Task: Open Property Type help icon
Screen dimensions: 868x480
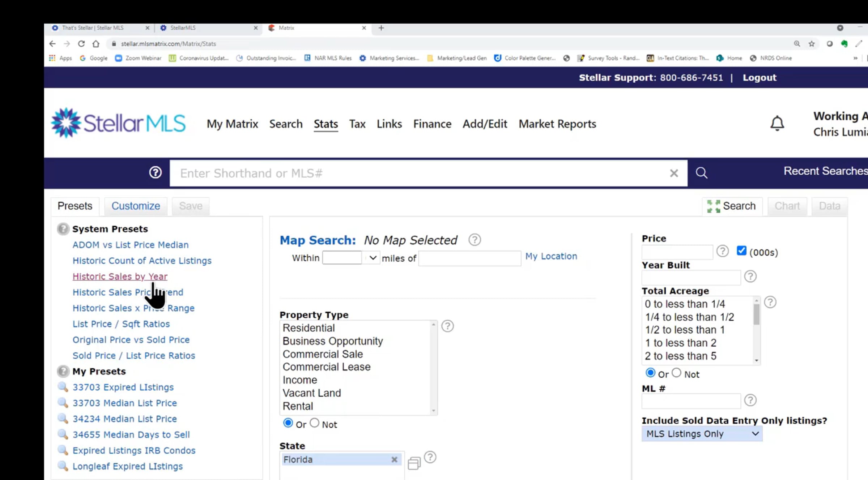Action: click(x=447, y=326)
